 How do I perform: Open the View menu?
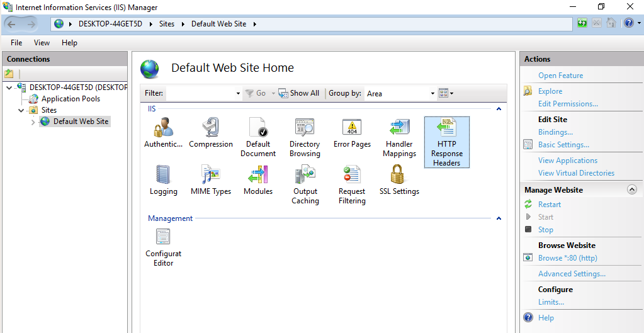coord(42,43)
